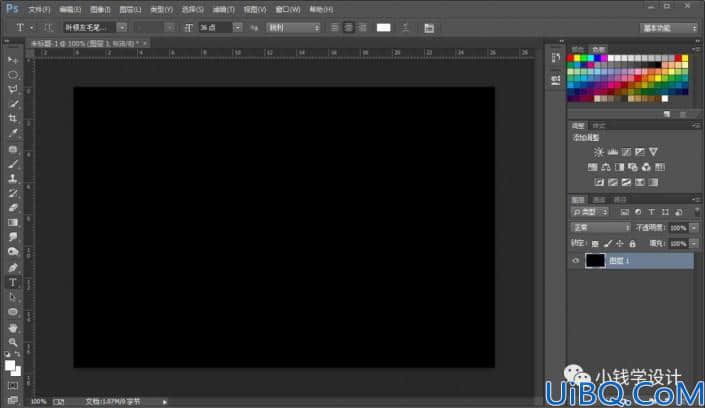This screenshot has height=408, width=705.
Task: Open the layer filter type dropdown
Action: point(589,212)
